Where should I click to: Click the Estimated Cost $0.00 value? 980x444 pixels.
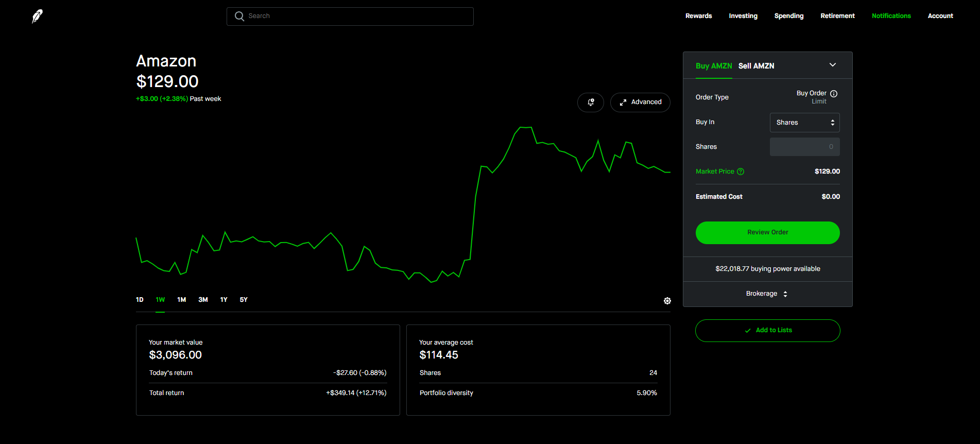tap(831, 197)
